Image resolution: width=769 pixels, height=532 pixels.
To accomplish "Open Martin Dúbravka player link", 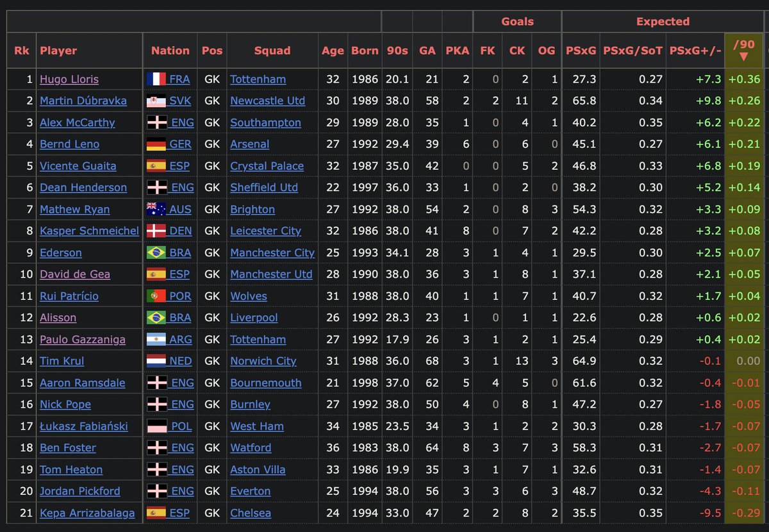I will point(83,101).
